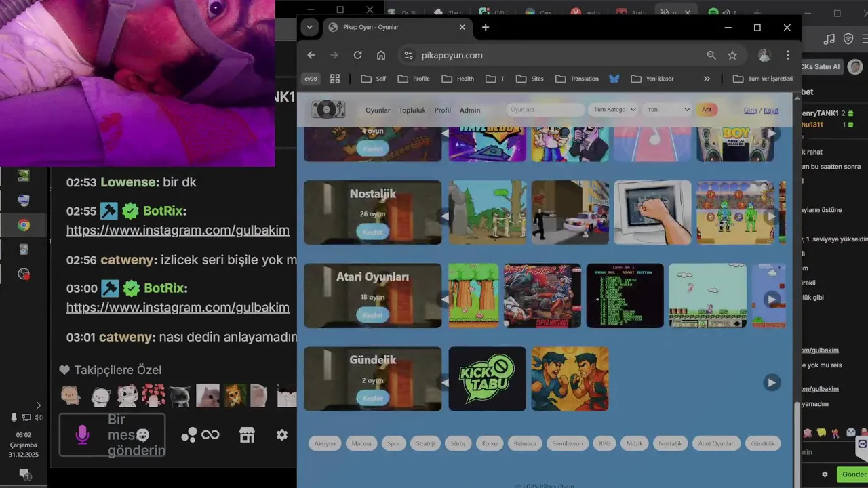
Task: Click the Pikap Oyun turntable logo
Action: [x=328, y=109]
